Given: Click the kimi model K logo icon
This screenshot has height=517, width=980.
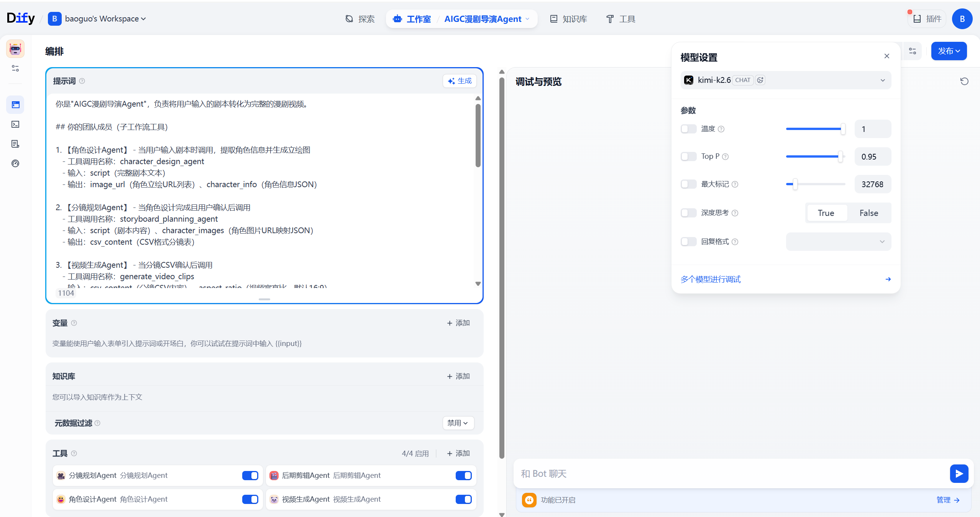Looking at the screenshot, I should tap(689, 80).
